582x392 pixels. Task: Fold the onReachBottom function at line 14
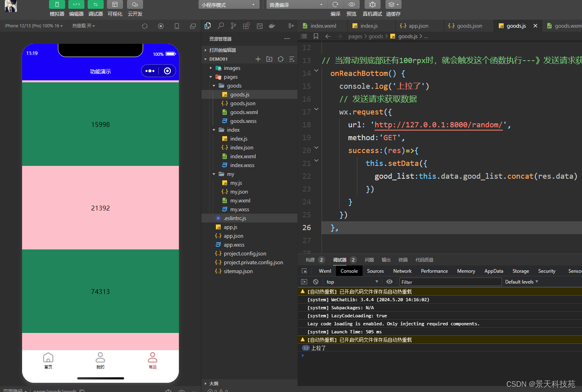[x=316, y=71]
